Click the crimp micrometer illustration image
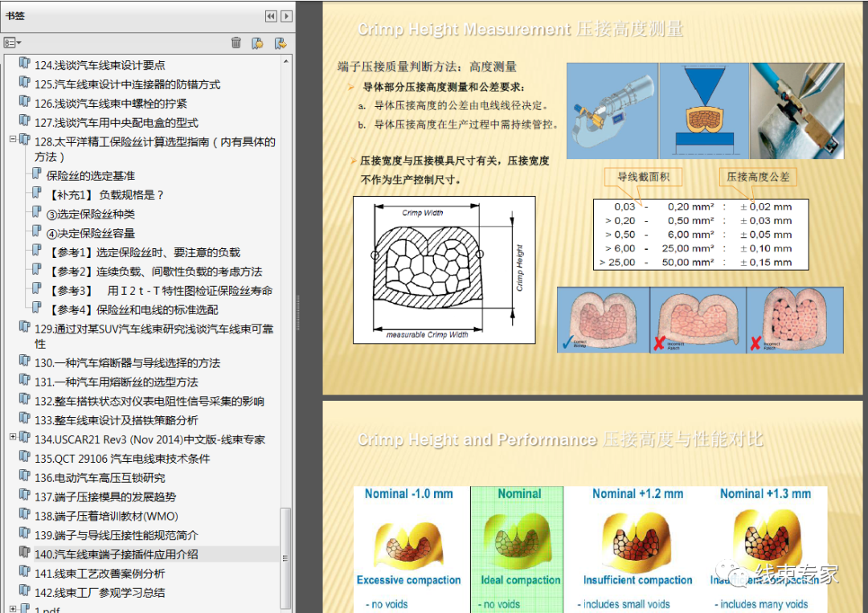Viewport: 868px width, 613px height. 612,111
